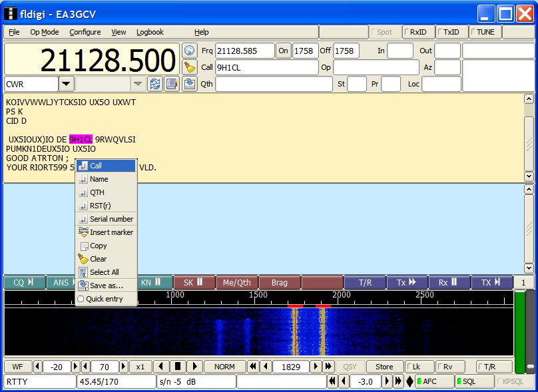Open the disabled bandwidth dropdown arrow
The image size is (538, 392).
coord(138,84)
